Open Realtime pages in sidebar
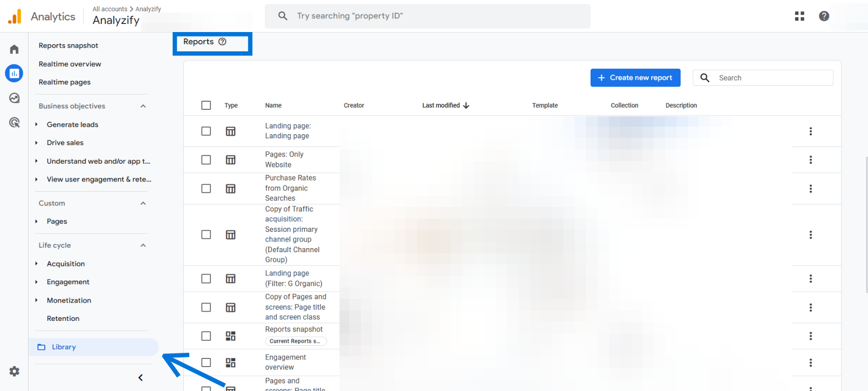This screenshot has width=868, height=391. (65, 82)
